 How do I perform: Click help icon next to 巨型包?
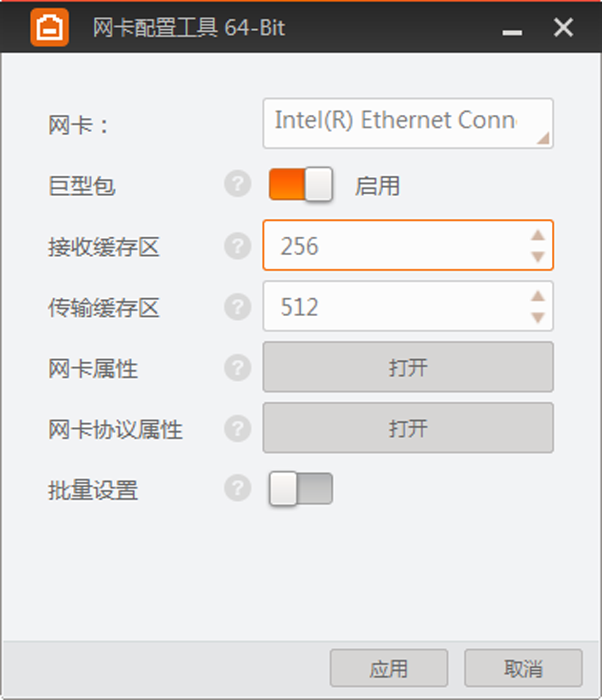pyautogui.click(x=237, y=184)
